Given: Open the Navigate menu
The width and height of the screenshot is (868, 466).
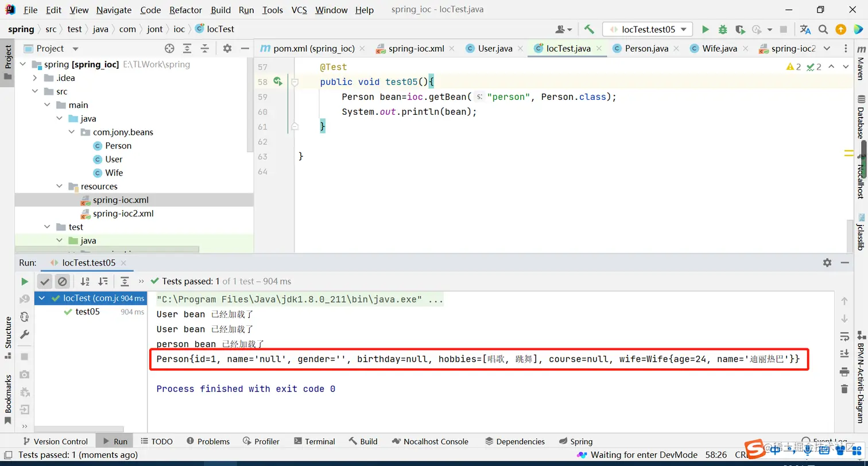Looking at the screenshot, I should [x=114, y=10].
